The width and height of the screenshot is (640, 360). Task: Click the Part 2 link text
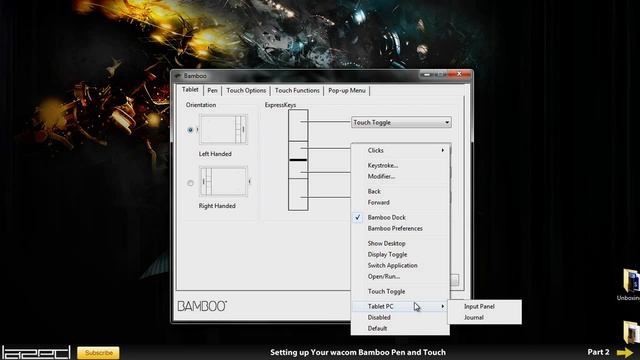click(x=598, y=352)
